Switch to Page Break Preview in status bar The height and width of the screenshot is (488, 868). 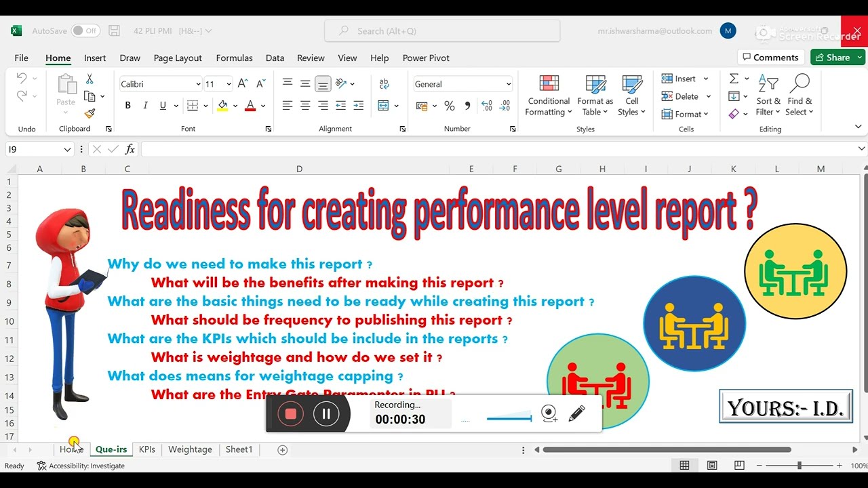738,466
